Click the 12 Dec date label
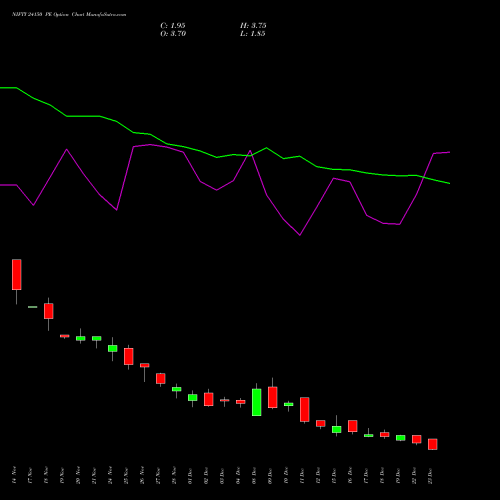Screen dimensions: 500x500 (318, 475)
